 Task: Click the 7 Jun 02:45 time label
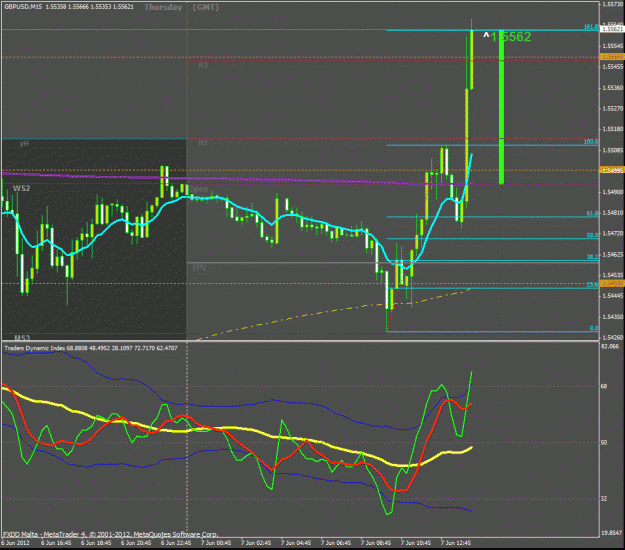[256, 543]
